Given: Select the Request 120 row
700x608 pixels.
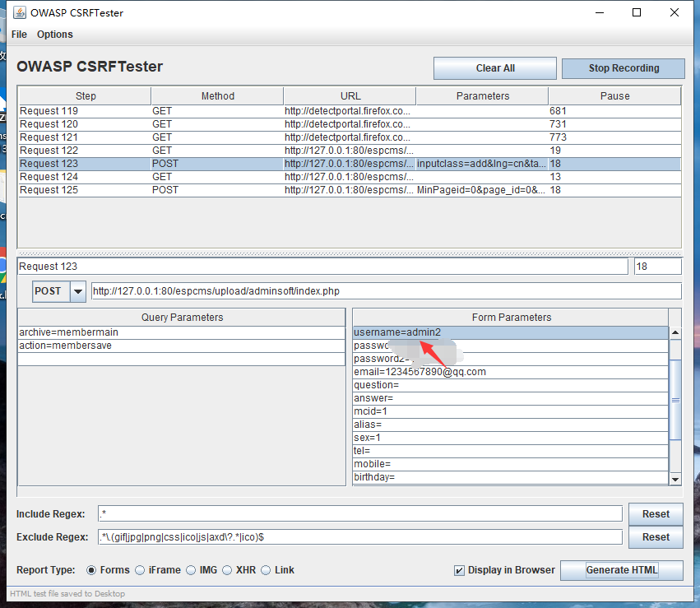Looking at the screenshot, I should pyautogui.click(x=350, y=124).
